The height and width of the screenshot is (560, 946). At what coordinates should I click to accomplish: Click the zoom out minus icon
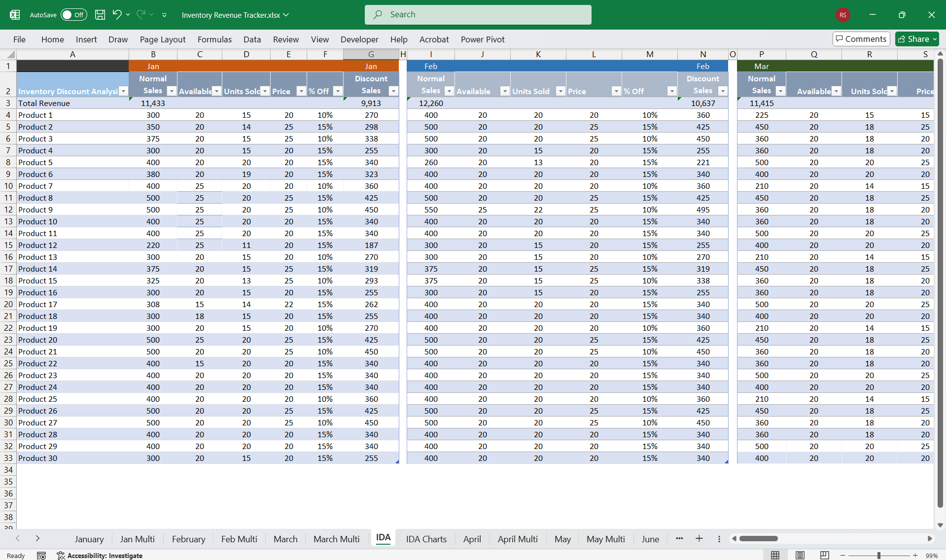coord(843,556)
